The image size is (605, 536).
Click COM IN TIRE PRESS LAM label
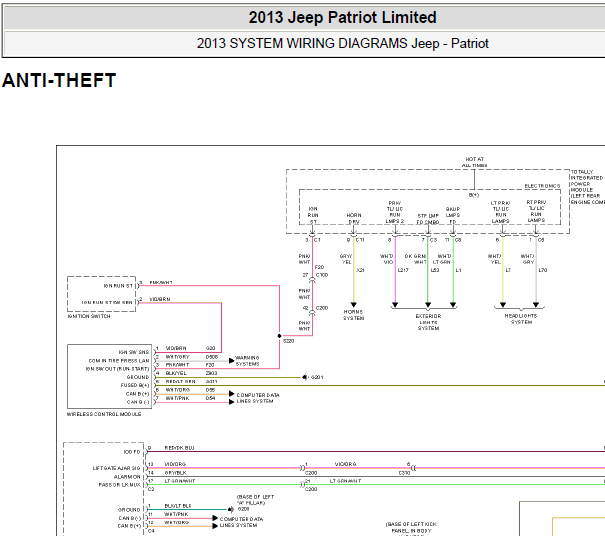point(119,361)
